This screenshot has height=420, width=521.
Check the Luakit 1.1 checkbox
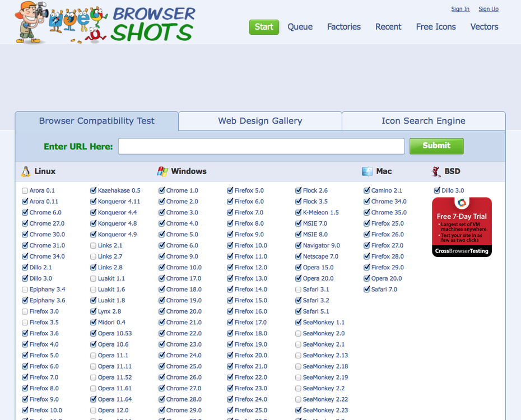click(93, 278)
